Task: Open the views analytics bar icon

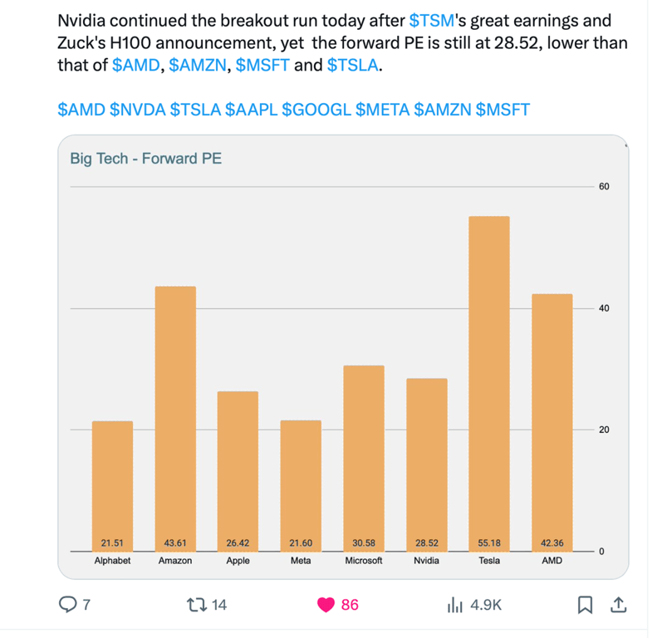Action: click(x=454, y=604)
